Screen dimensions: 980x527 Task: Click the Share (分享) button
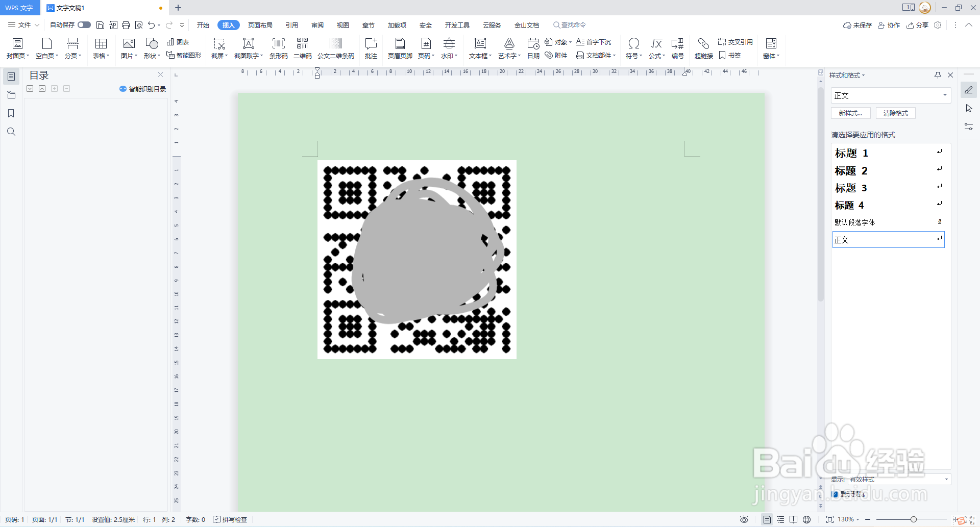click(x=918, y=25)
